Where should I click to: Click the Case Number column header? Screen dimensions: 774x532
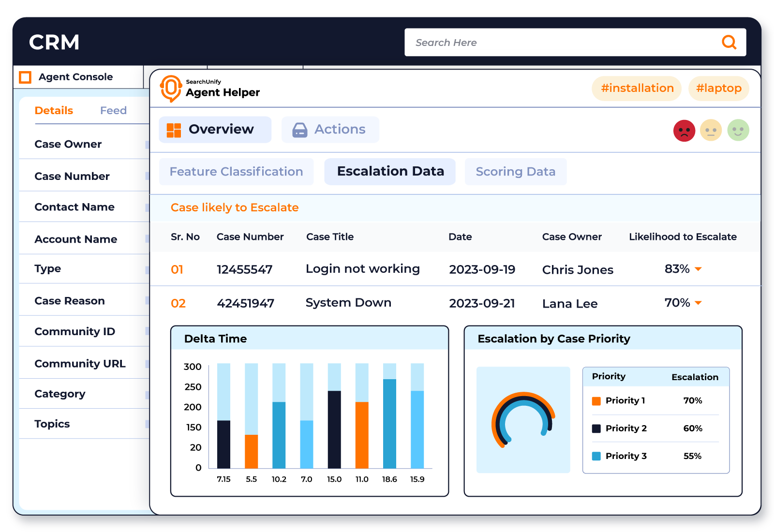coord(250,237)
